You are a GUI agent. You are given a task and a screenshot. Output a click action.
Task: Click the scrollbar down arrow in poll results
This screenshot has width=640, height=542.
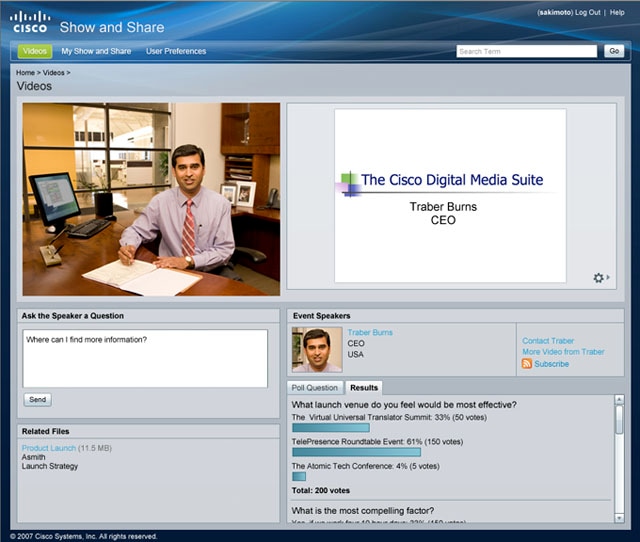tap(619, 518)
